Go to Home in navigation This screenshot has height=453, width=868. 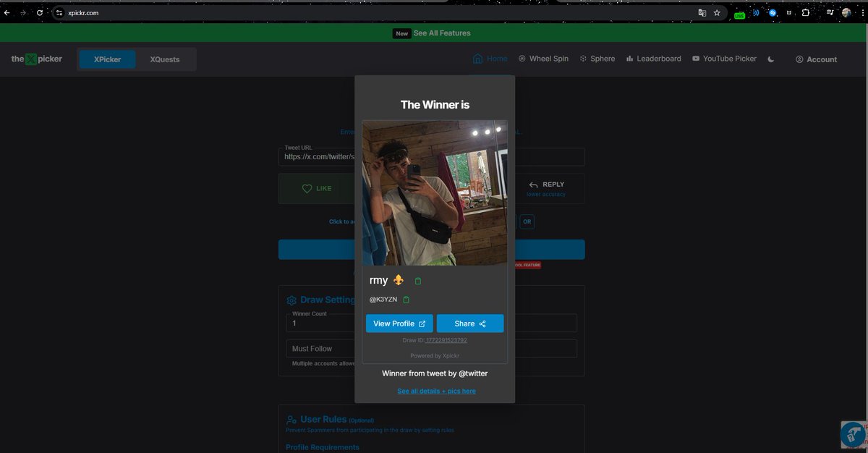[x=490, y=59]
